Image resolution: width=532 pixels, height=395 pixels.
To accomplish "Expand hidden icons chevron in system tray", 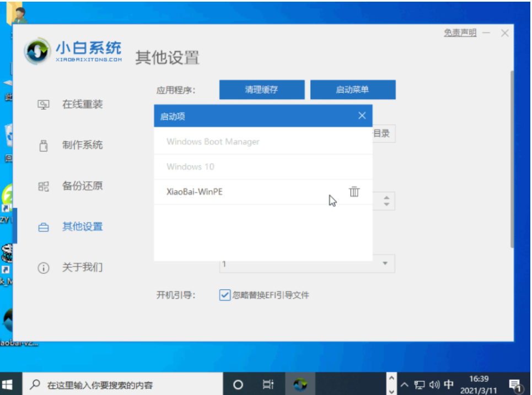I will (404, 383).
